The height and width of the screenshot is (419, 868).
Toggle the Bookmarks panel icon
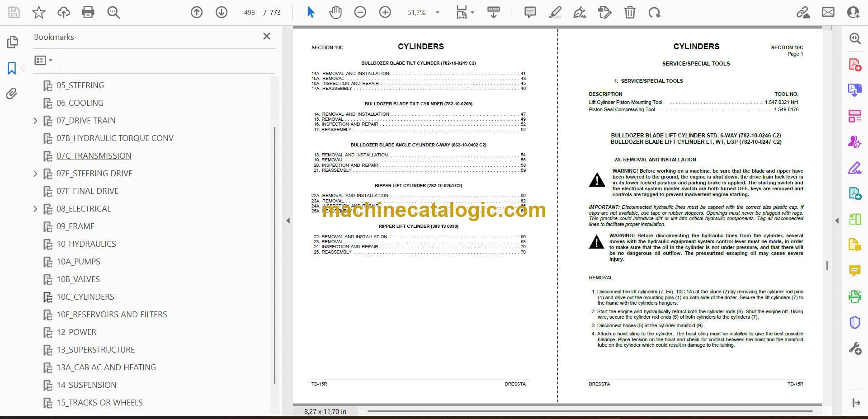pyautogui.click(x=12, y=68)
